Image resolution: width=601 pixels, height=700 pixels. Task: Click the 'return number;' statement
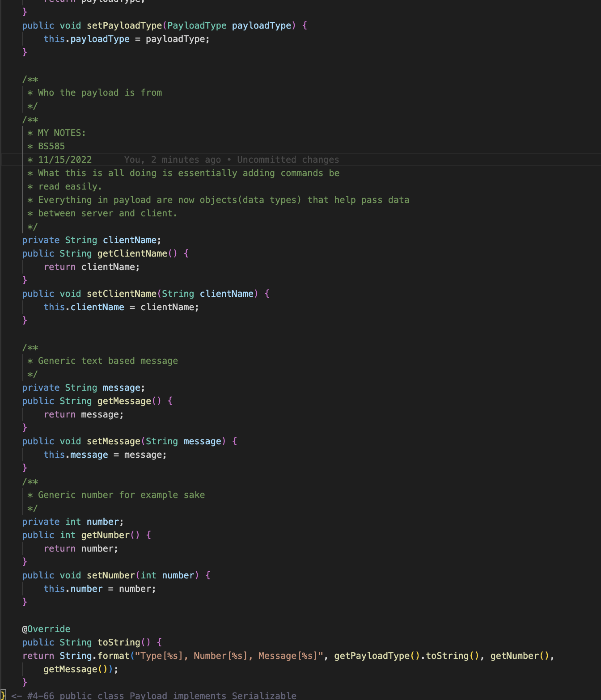(x=81, y=548)
